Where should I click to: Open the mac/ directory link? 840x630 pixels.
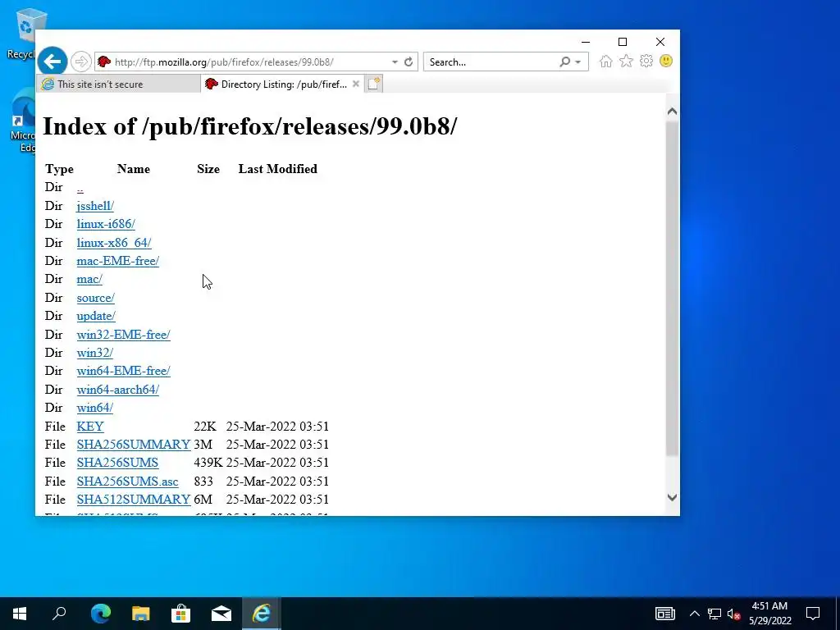point(89,279)
